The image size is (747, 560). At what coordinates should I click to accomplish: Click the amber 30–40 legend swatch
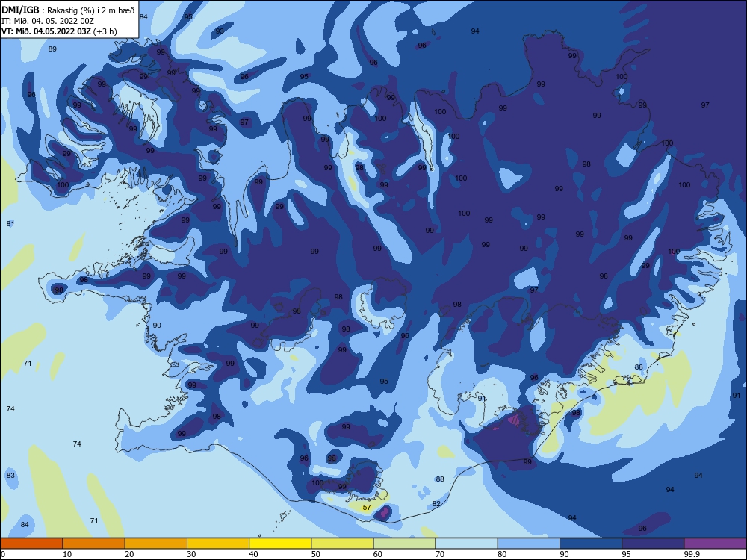pyautogui.click(x=218, y=544)
